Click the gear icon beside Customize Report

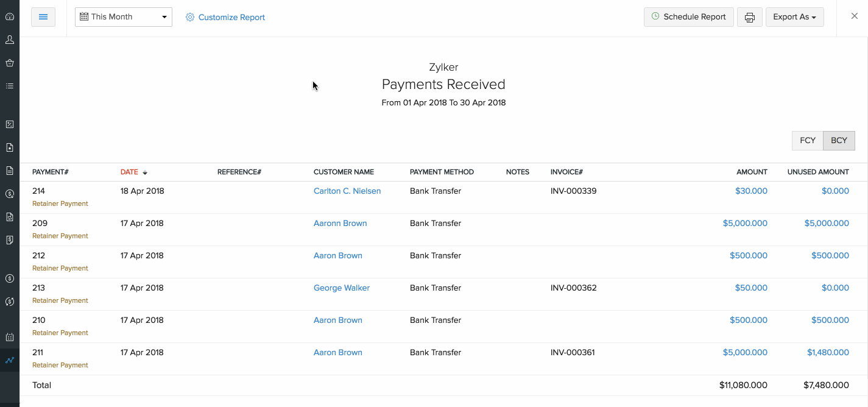click(190, 17)
